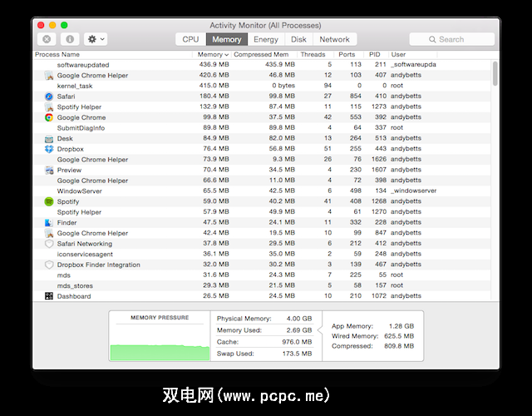Sort by PID column header
This screenshot has height=416, width=532.
(375, 54)
